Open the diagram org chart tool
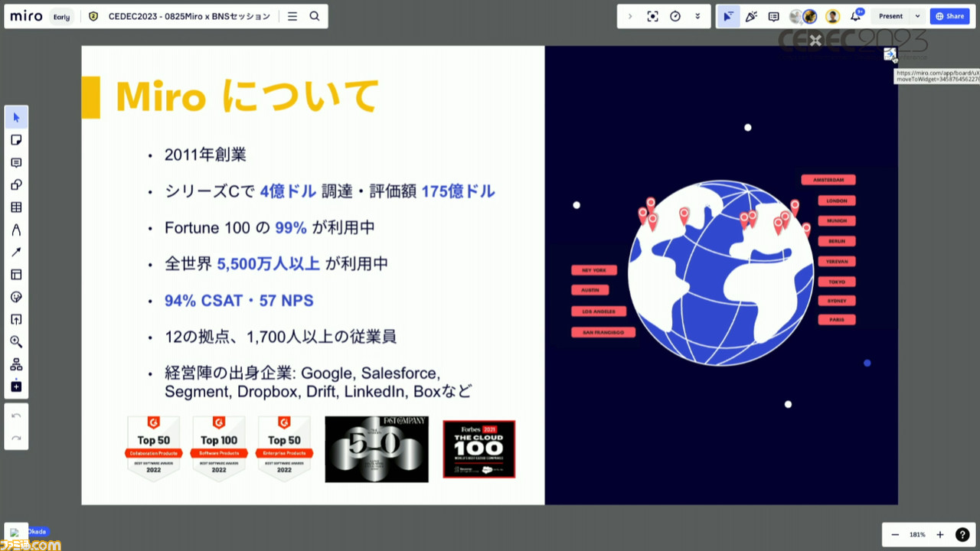 (16, 364)
